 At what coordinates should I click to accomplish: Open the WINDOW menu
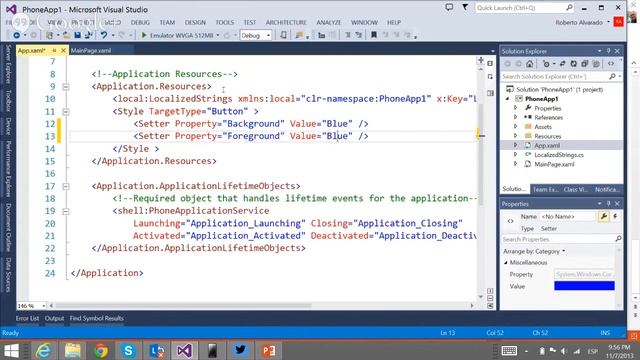tap(364, 22)
